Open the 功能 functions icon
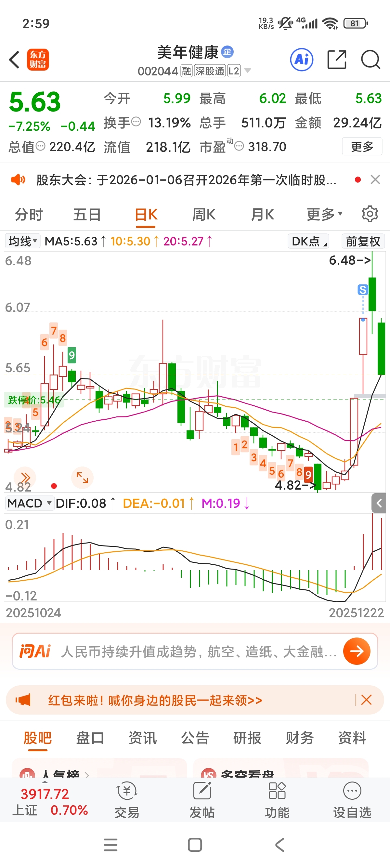This screenshot has width=390, height=868. pos(277,800)
